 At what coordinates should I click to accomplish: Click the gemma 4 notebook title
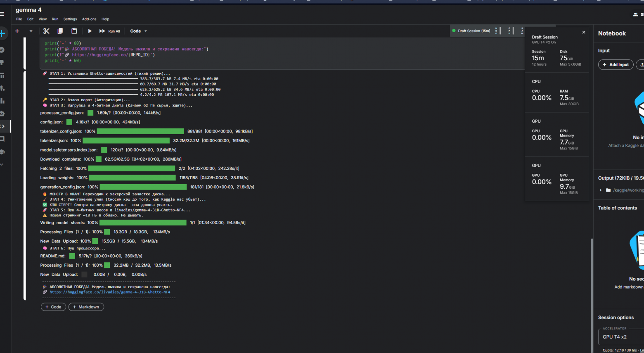point(28,10)
